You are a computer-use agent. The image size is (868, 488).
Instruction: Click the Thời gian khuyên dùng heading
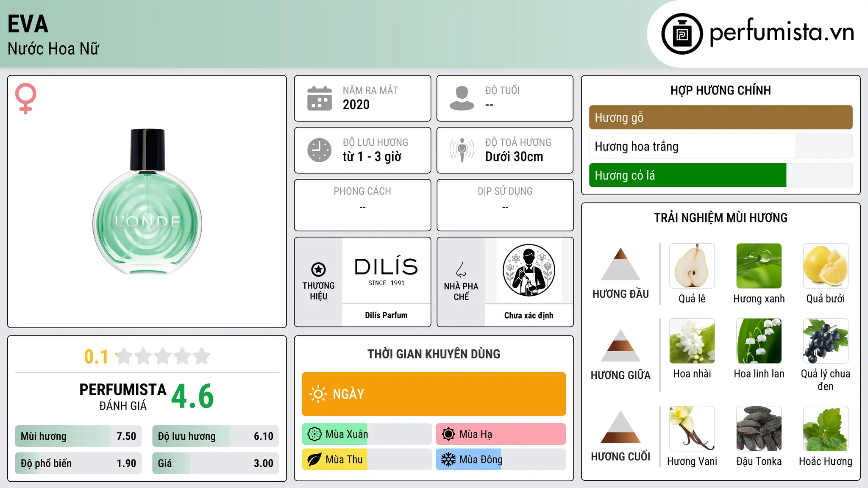(434, 354)
